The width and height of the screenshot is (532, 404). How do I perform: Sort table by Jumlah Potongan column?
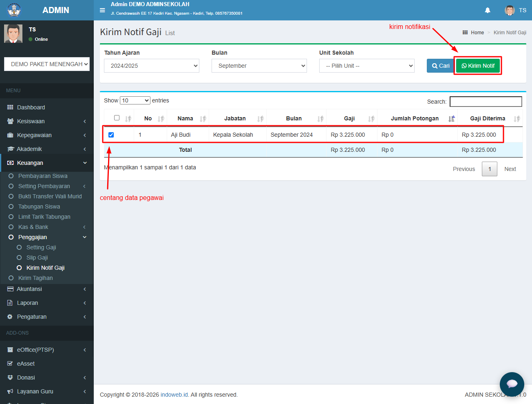click(x=417, y=118)
